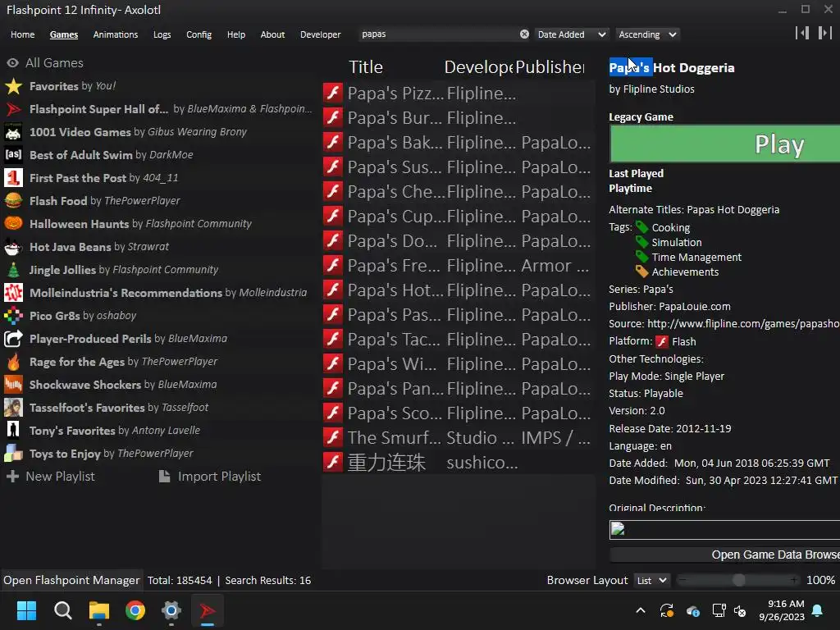This screenshot has height=630, width=840.
Task: Open Tasselfoot's Favorites avatar icon
Action: (13, 408)
